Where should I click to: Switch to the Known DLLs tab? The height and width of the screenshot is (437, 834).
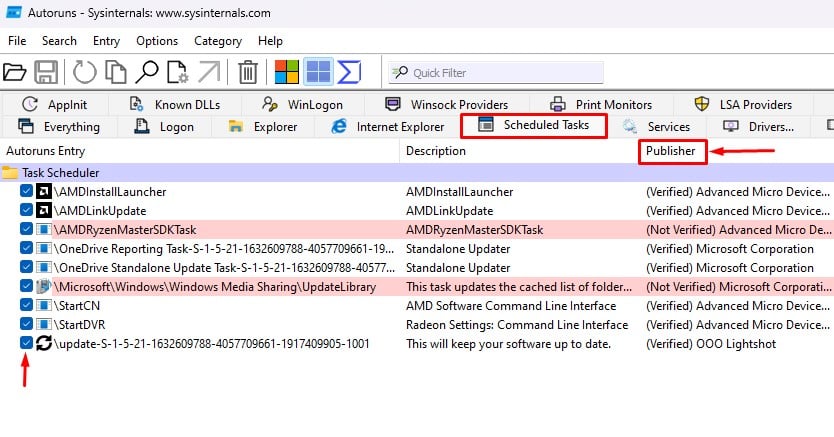[x=175, y=104]
